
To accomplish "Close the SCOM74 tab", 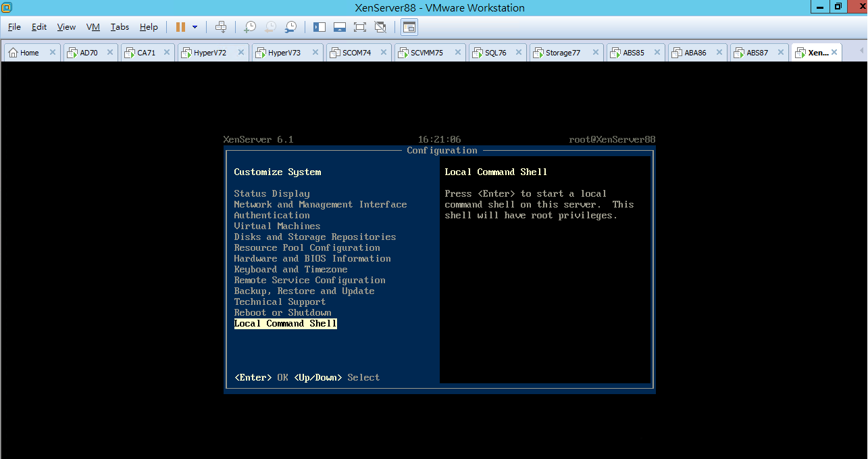I will click(x=384, y=53).
